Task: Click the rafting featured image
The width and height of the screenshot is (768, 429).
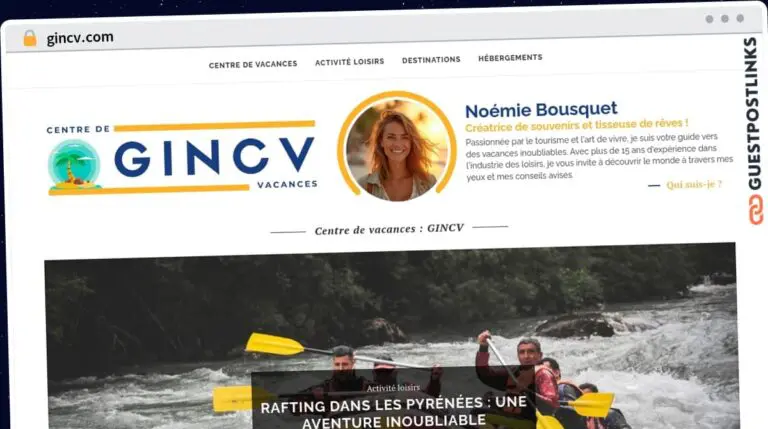Action: tap(390, 336)
